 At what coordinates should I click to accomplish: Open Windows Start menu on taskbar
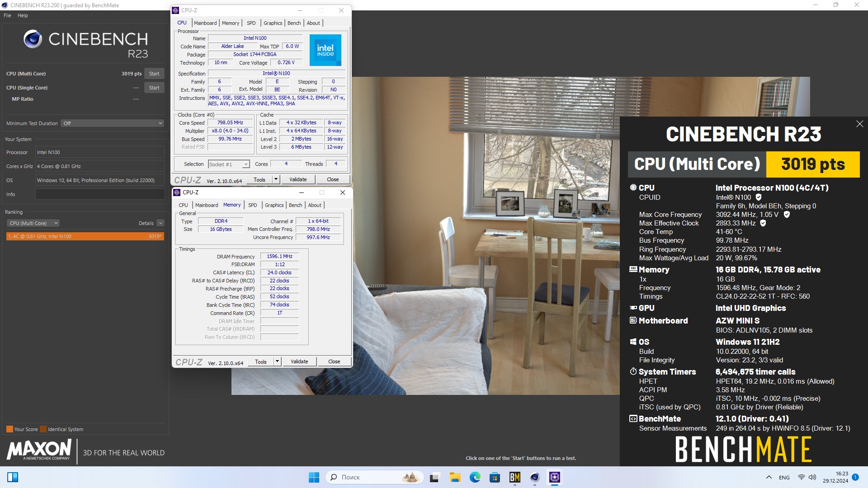point(314,477)
